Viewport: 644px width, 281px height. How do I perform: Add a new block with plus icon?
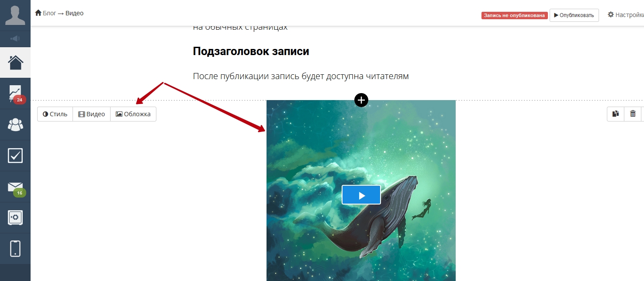[361, 100]
